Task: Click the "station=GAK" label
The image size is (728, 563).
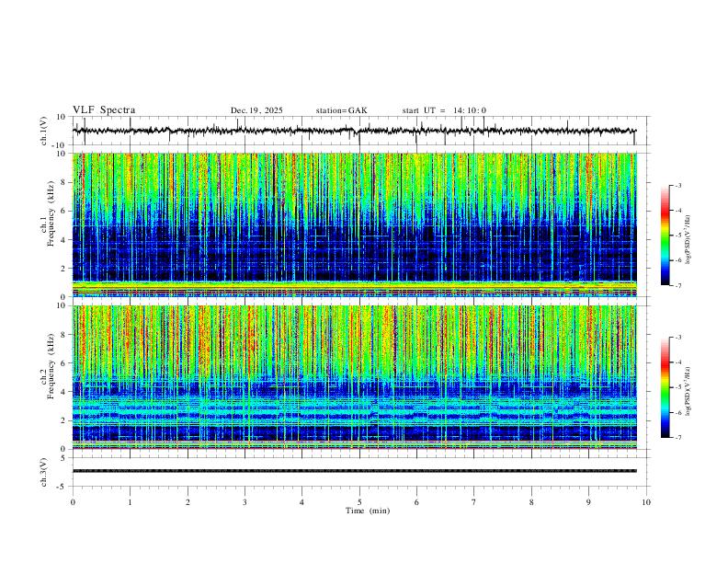Action: point(341,110)
